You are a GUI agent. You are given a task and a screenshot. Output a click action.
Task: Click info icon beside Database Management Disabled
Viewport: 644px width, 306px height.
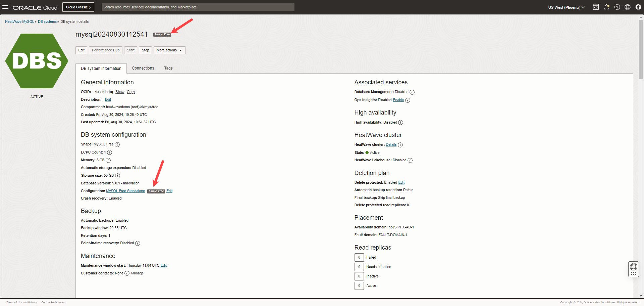(412, 92)
